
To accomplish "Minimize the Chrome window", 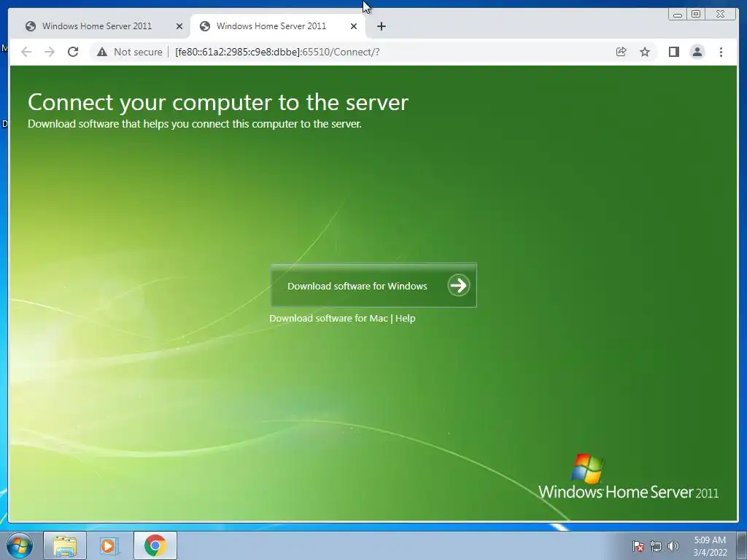I will coord(678,15).
